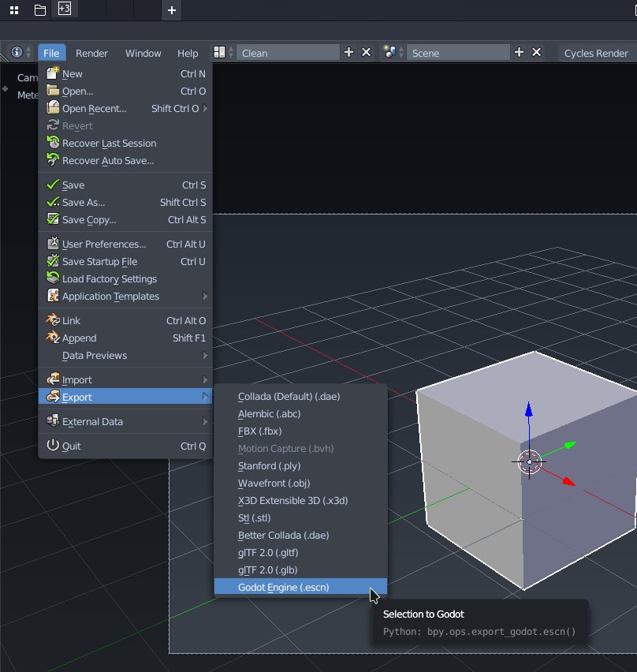The image size is (637, 672).
Task: Expand the External Data submenu arrow
Action: tap(205, 422)
